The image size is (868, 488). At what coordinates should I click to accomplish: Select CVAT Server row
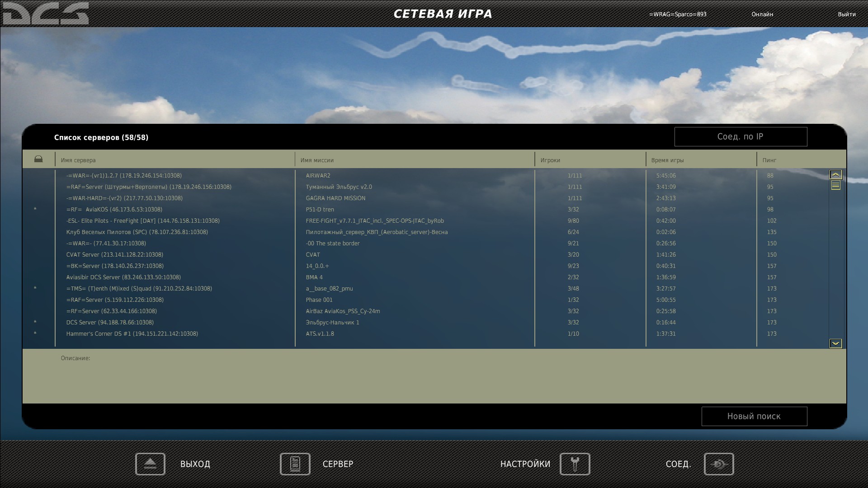tap(115, 254)
